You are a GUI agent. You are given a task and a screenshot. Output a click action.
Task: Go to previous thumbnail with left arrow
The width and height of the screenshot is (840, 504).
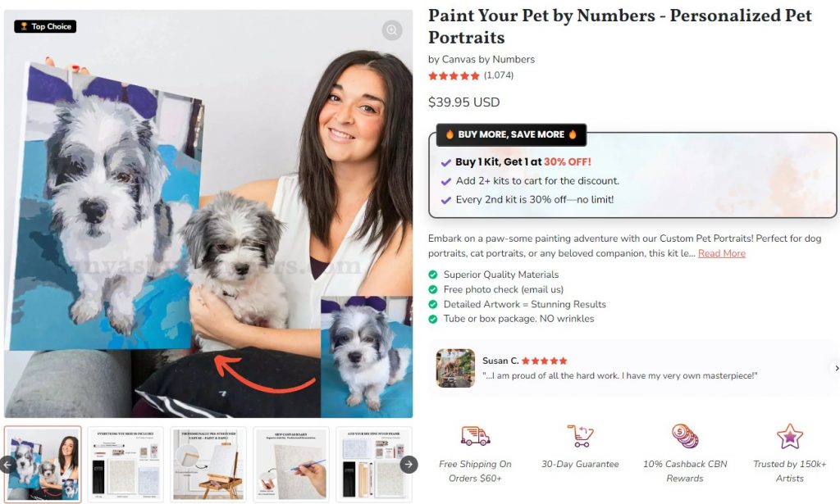pyautogui.click(x=7, y=465)
